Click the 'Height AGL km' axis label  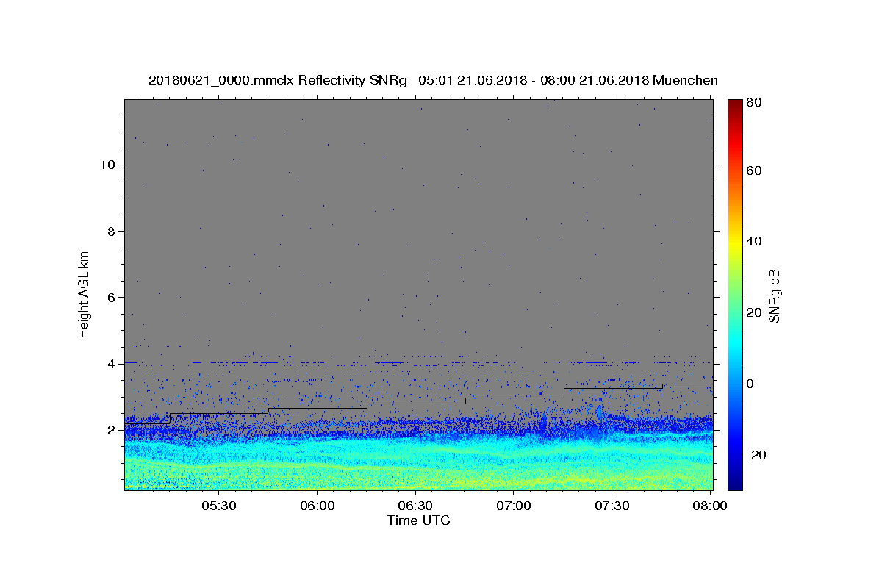coord(85,295)
